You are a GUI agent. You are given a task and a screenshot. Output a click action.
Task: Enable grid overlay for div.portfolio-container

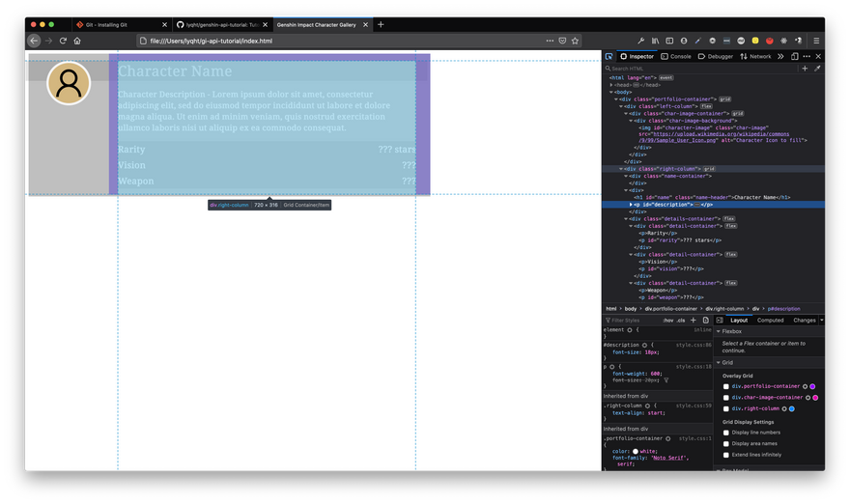pos(726,386)
